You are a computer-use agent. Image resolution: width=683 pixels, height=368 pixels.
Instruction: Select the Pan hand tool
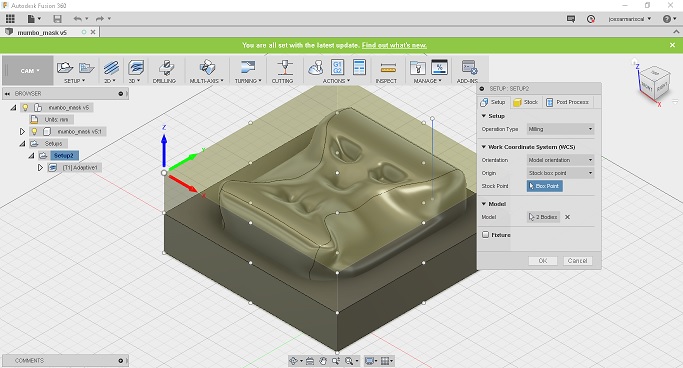pyautogui.click(x=323, y=361)
